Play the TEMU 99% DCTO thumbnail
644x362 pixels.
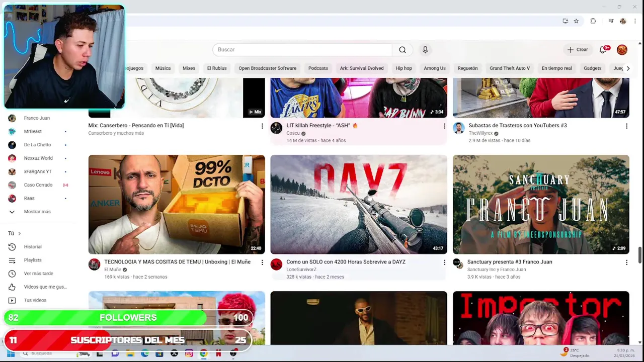point(177,204)
